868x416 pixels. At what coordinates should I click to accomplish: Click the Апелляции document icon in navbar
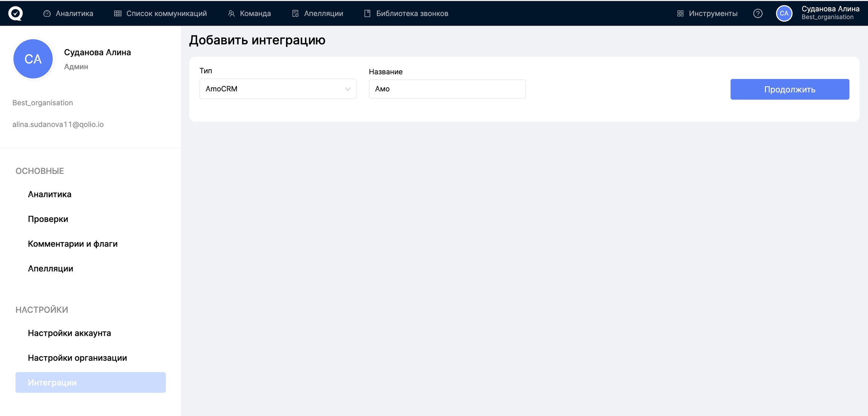[295, 14]
